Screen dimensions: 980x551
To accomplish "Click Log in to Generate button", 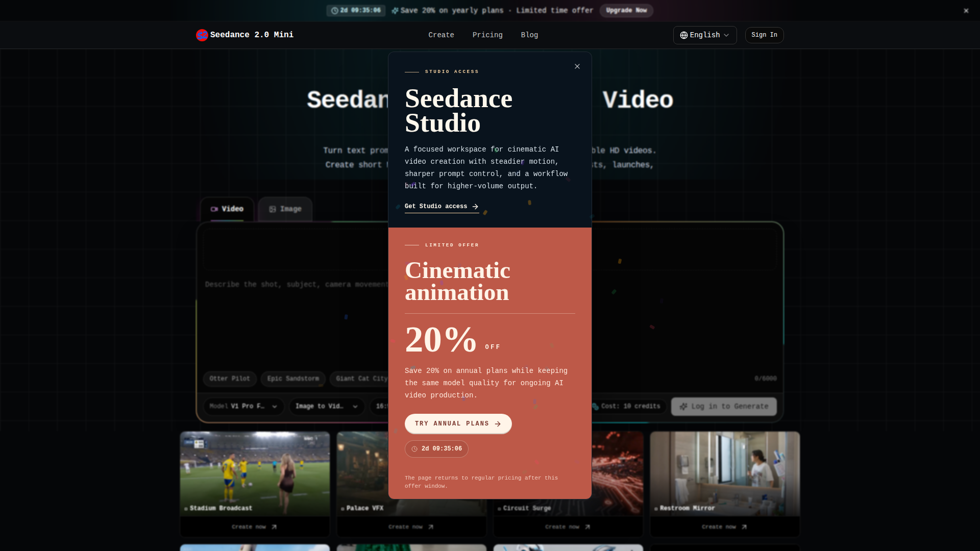I will point(724,407).
